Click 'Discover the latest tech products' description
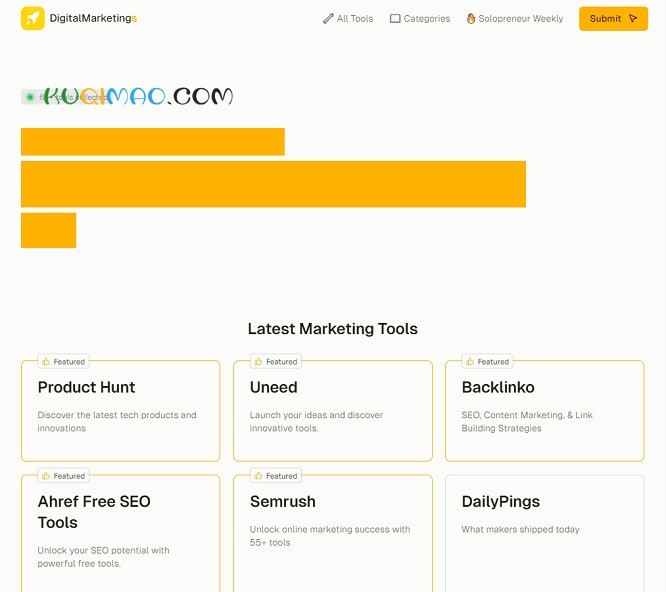The width and height of the screenshot is (666, 592). (117, 421)
